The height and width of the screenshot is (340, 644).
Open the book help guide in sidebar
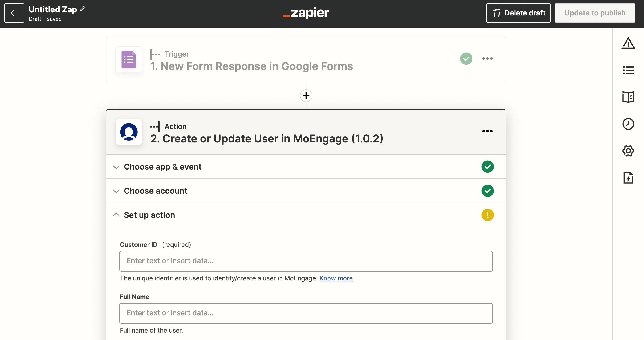point(628,97)
